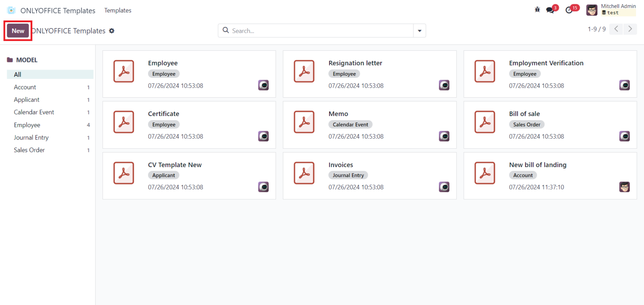Click the Account tag on New bill of landing

(x=523, y=175)
